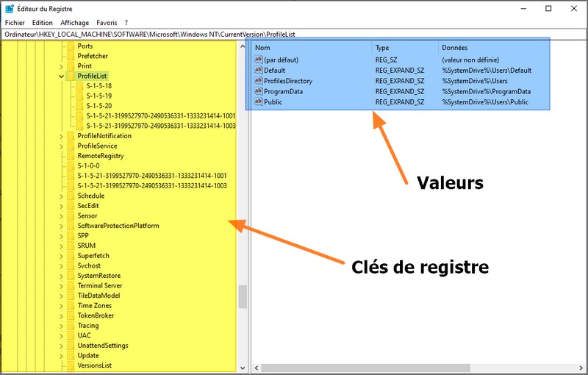Viewport: 588px width, 375px height.
Task: Expand the ProfileService key
Action: [x=61, y=146]
